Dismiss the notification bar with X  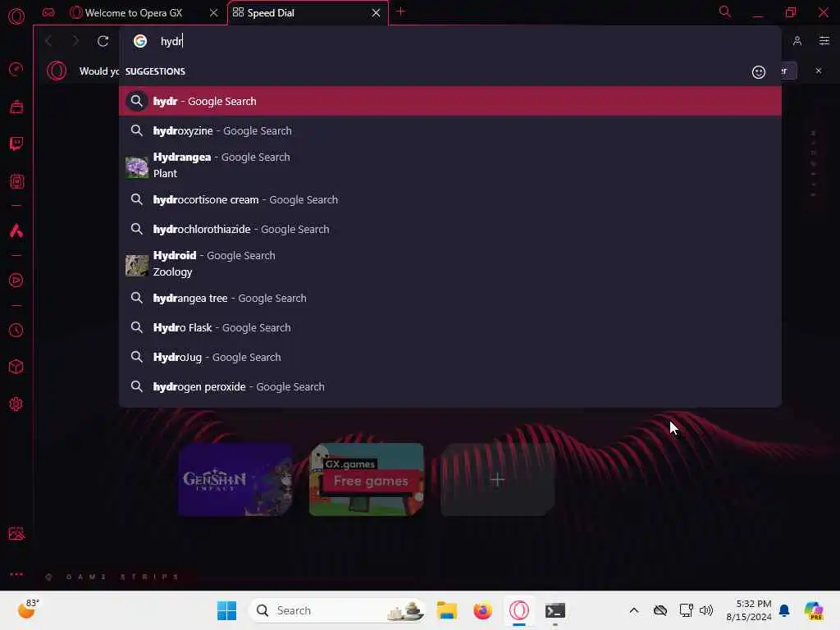pos(818,71)
